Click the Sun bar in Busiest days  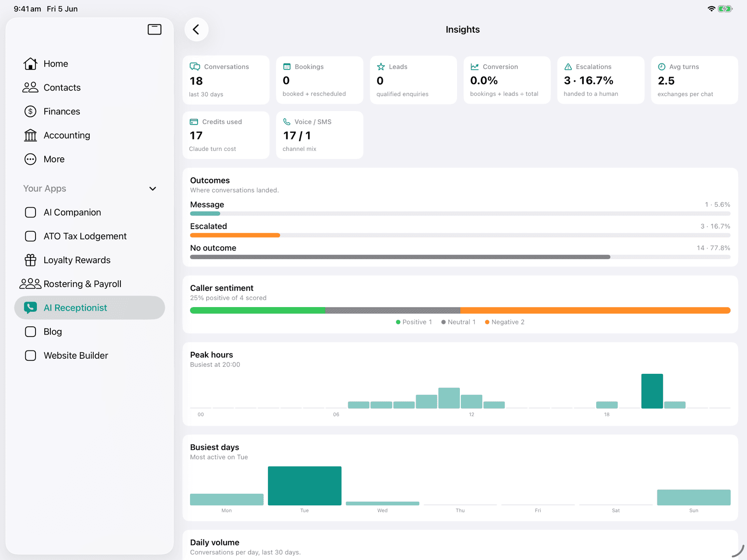(x=694, y=497)
